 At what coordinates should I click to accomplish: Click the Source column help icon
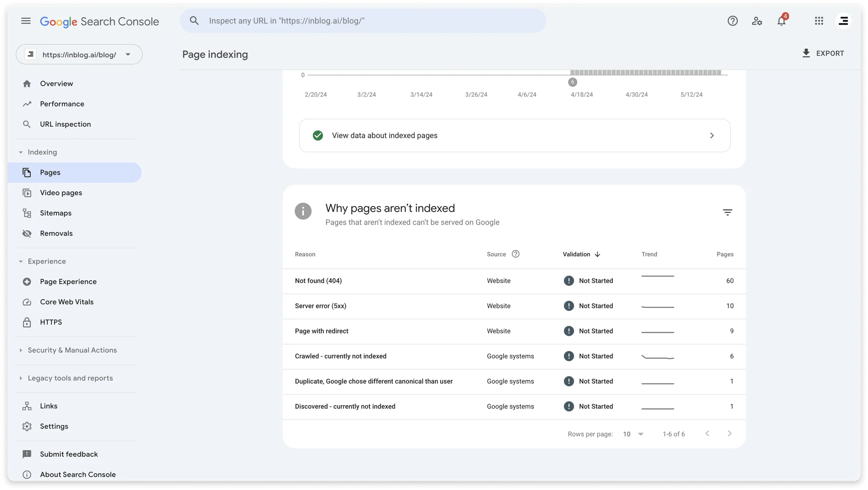tap(515, 254)
